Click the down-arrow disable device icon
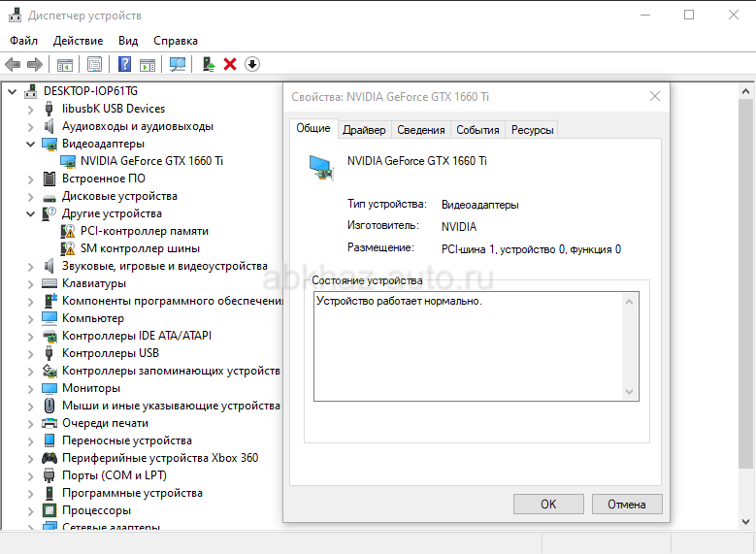 coord(252,65)
